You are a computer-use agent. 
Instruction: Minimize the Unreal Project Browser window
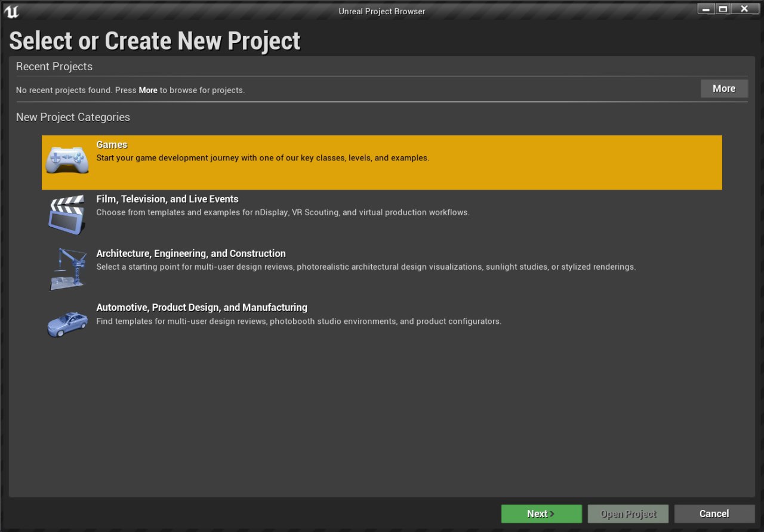(x=706, y=9)
